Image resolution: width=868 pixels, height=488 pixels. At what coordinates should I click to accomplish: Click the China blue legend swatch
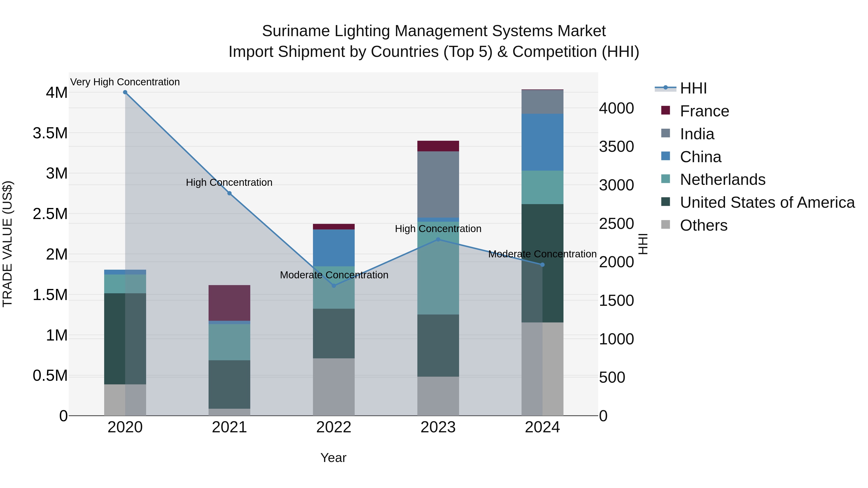(x=665, y=156)
